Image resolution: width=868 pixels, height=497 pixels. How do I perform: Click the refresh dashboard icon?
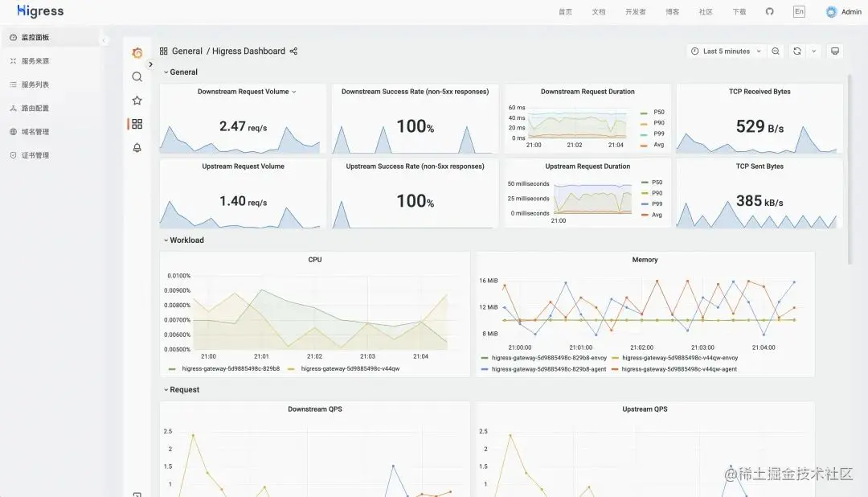pyautogui.click(x=797, y=51)
